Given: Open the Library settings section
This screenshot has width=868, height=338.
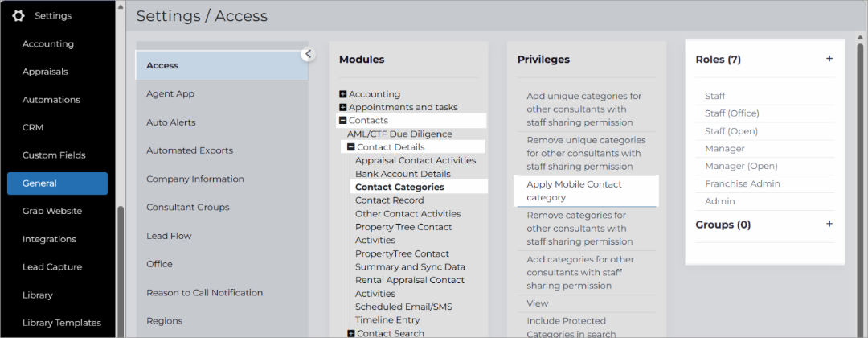Looking at the screenshot, I should click(x=38, y=295).
